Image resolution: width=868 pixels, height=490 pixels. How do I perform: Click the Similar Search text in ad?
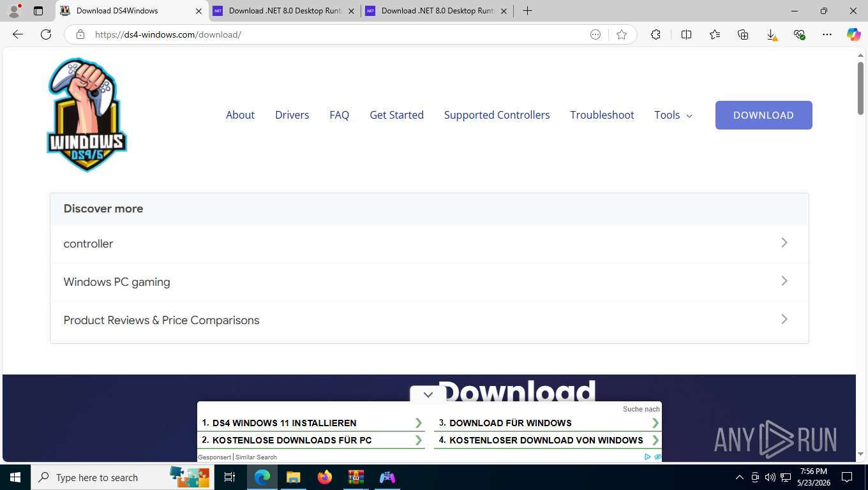256,457
